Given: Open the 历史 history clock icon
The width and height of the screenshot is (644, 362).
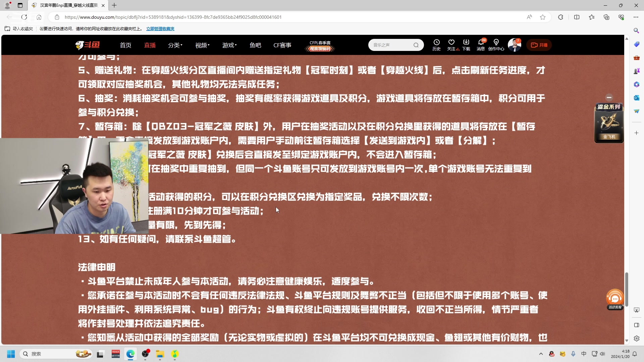Looking at the screenshot, I should point(436,45).
